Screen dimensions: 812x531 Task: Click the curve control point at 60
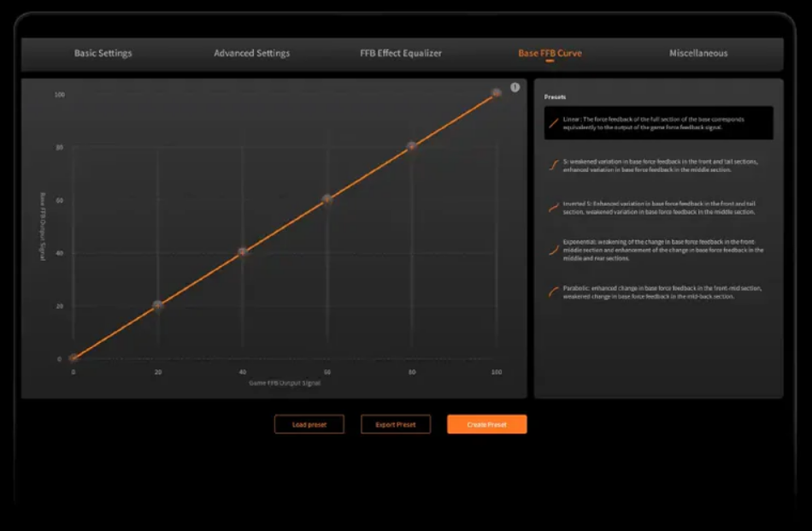pos(327,199)
